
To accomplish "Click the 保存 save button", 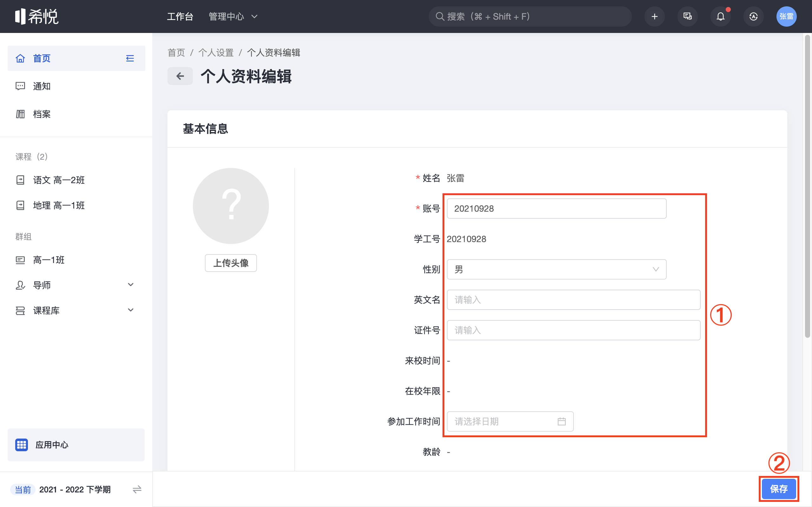I will (778, 489).
